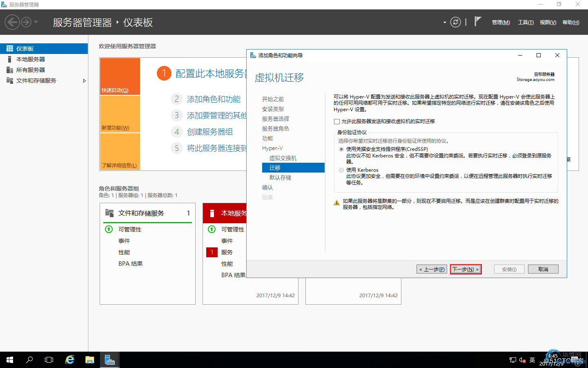The height and width of the screenshot is (368, 588).
Task: Select 所有服务器 in the sidebar
Action: (x=44, y=70)
